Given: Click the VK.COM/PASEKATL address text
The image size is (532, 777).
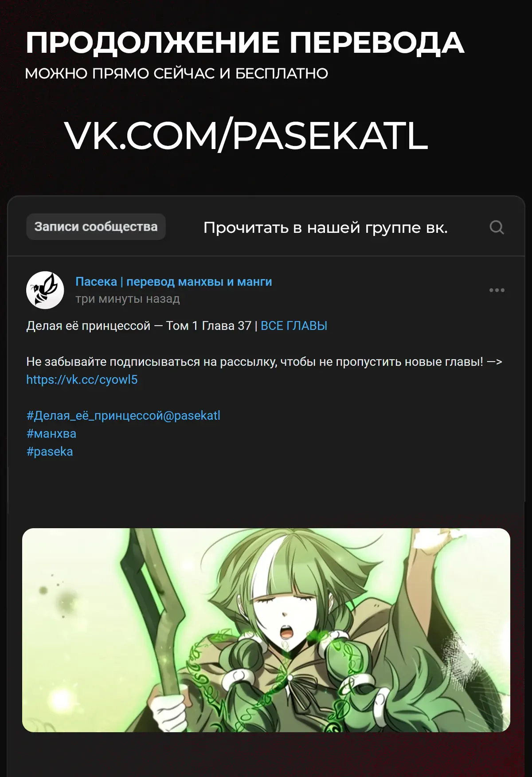Looking at the screenshot, I should click(246, 136).
